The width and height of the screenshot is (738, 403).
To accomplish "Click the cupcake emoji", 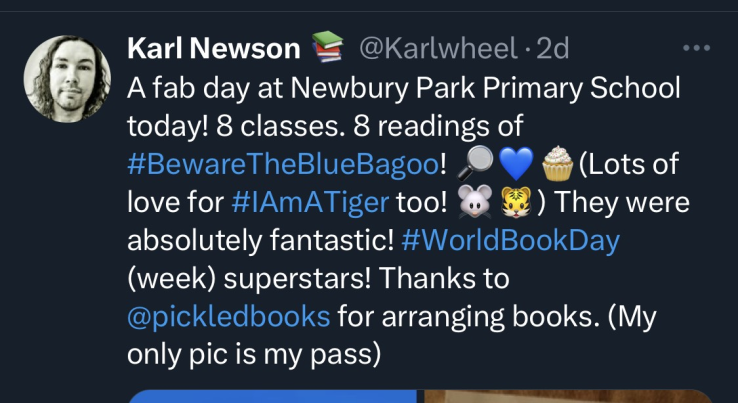I will click(x=557, y=164).
